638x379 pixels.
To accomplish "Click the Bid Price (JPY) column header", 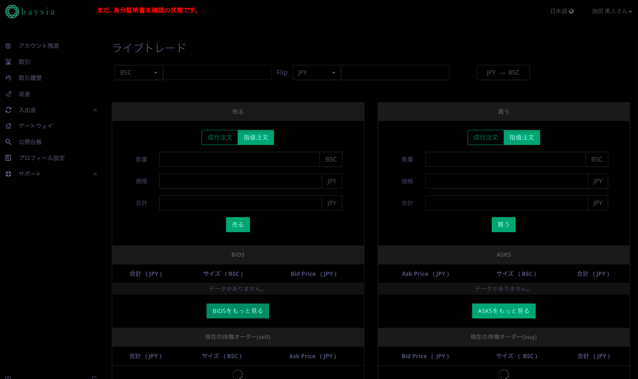I will [314, 274].
